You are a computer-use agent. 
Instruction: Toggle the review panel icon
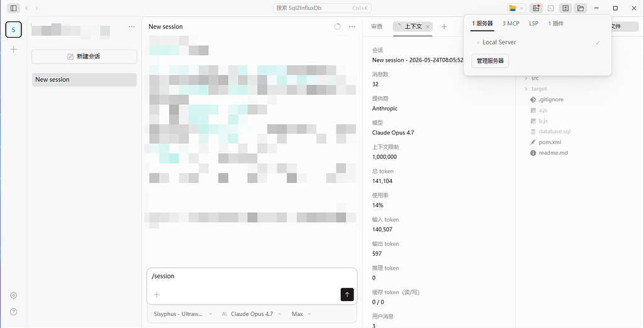pyautogui.click(x=565, y=8)
